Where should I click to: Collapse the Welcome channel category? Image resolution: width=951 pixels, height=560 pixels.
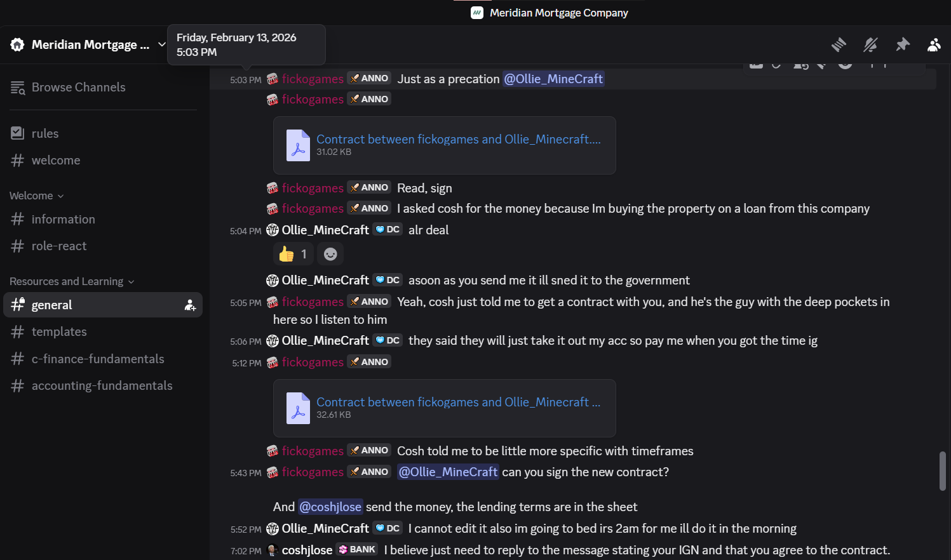tap(37, 196)
